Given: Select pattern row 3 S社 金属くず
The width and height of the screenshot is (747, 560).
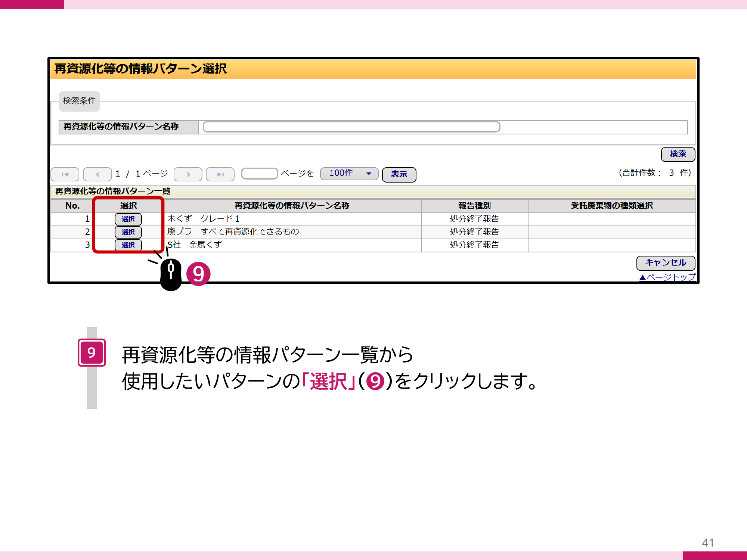Looking at the screenshot, I should (128, 245).
